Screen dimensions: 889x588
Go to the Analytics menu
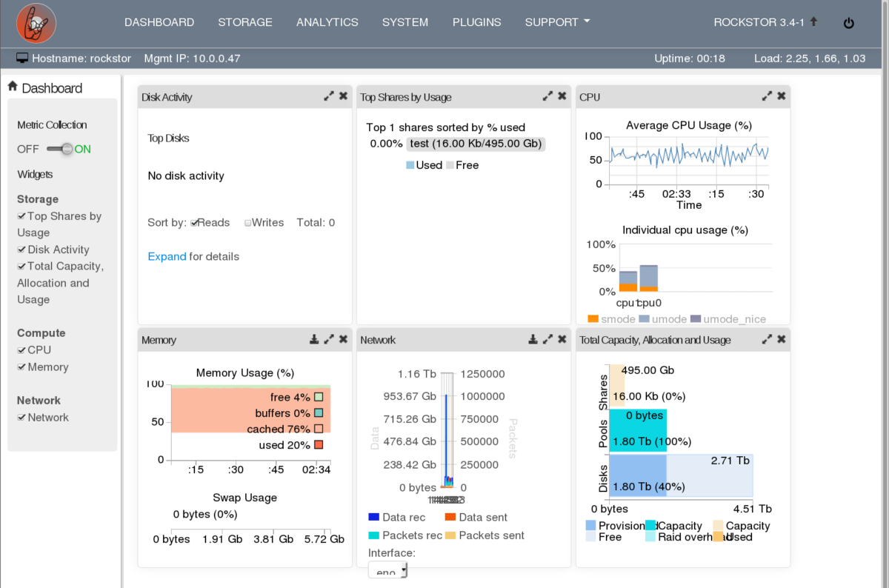(x=327, y=22)
